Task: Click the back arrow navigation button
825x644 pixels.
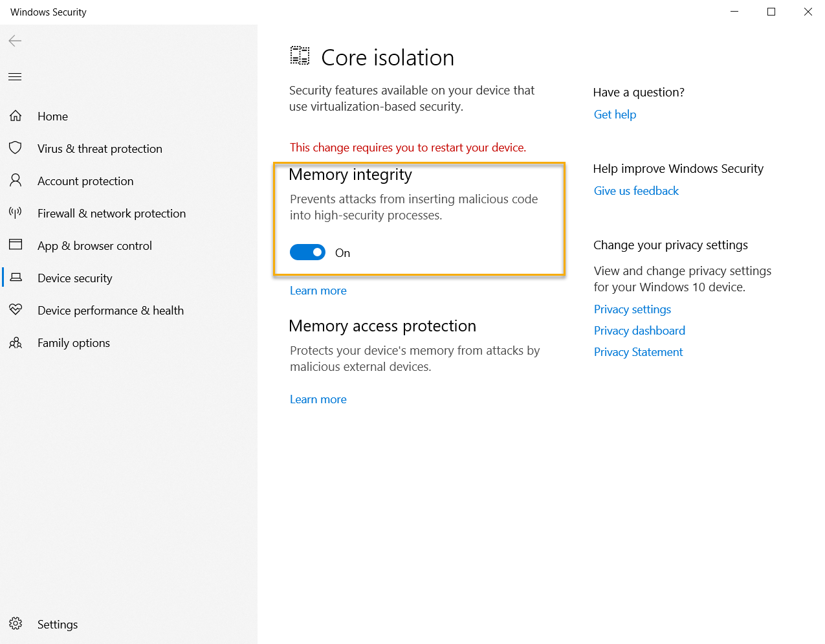Action: [x=14, y=40]
